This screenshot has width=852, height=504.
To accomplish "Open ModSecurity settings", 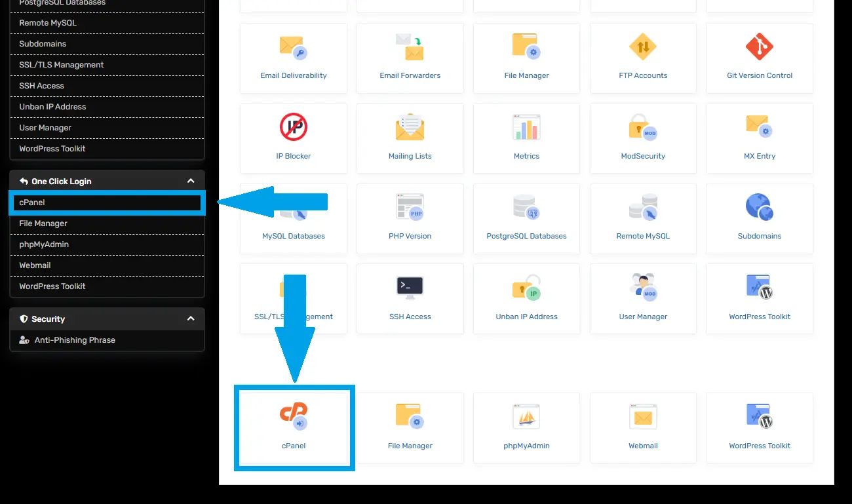I will click(x=643, y=138).
